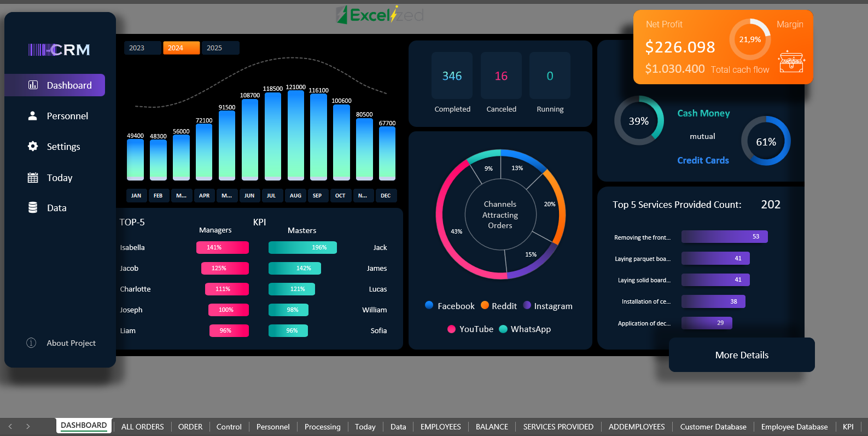Viewport: 868px width, 436px height.
Task: Select the 2023 year button
Action: coord(142,48)
